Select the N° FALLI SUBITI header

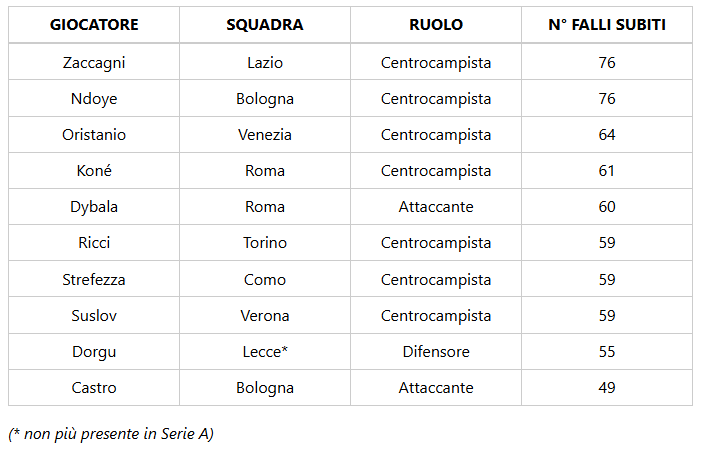point(607,25)
